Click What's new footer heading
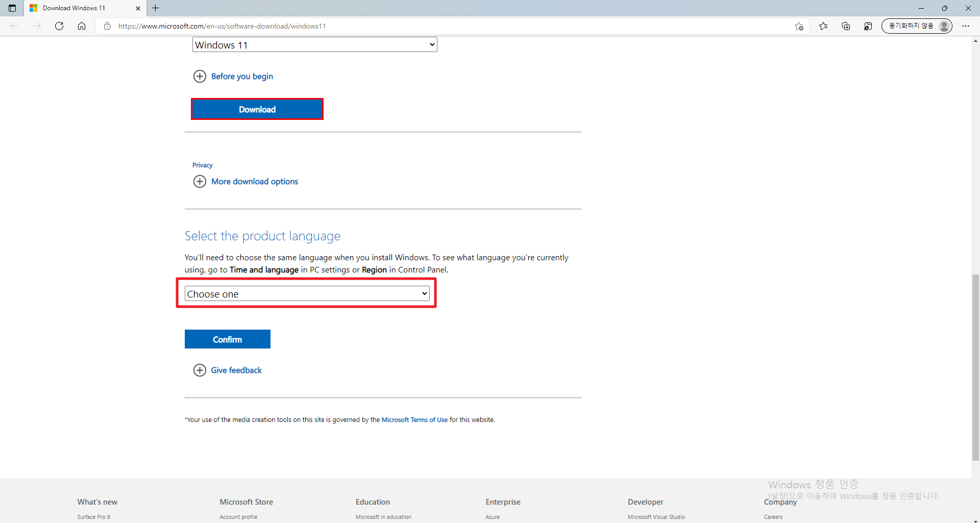This screenshot has height=523, width=980. pos(97,502)
